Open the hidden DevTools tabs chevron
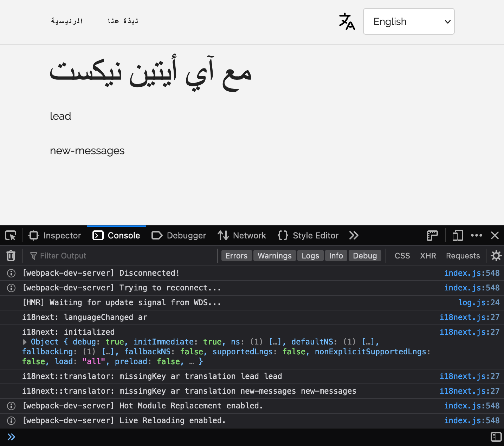504x446 pixels. [x=354, y=235]
